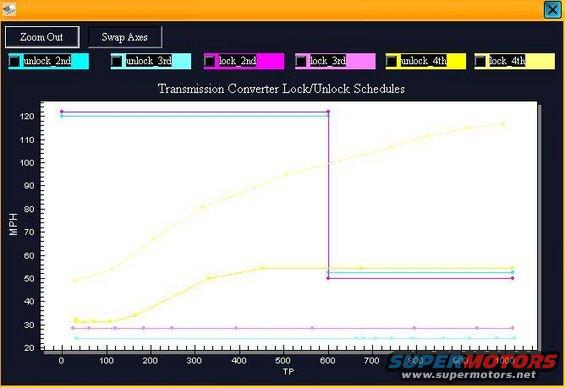Toggle the unlock_2nd series checkbox
565x388 pixels.
[x=14, y=61]
